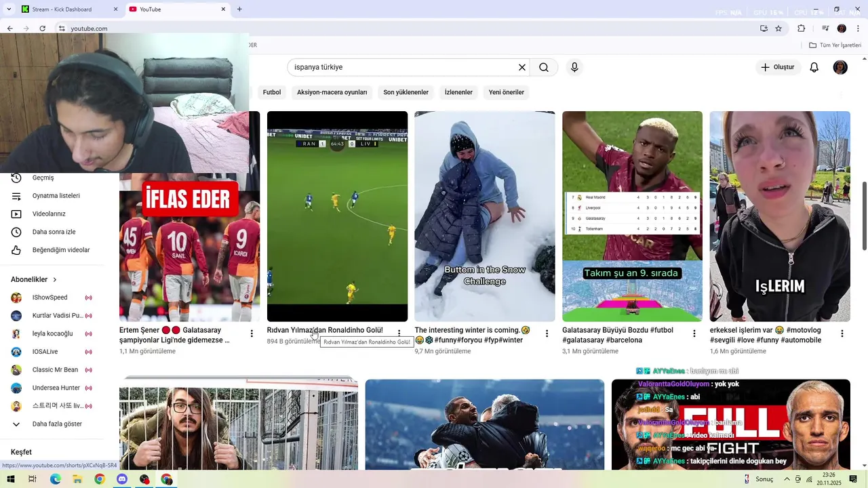Viewport: 868px width, 488px height.
Task: Open options for The interesting winter short
Action: coord(547,333)
